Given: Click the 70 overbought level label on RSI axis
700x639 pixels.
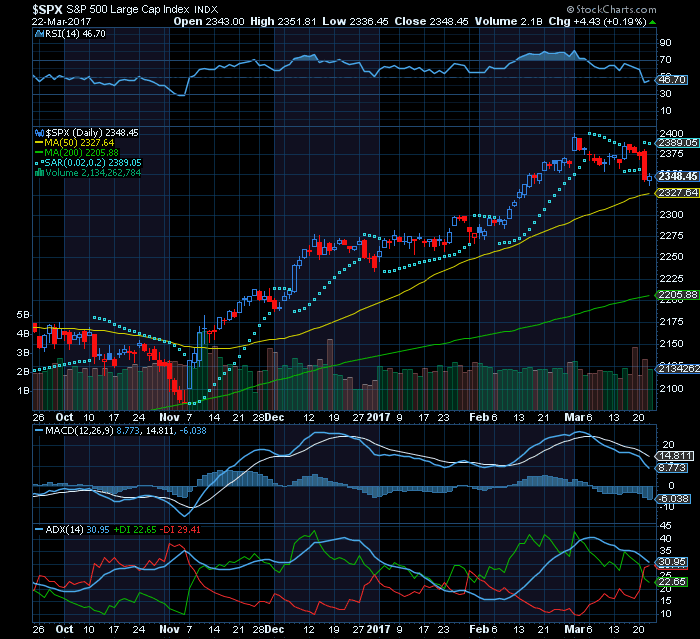Looking at the screenshot, I should 665,60.
